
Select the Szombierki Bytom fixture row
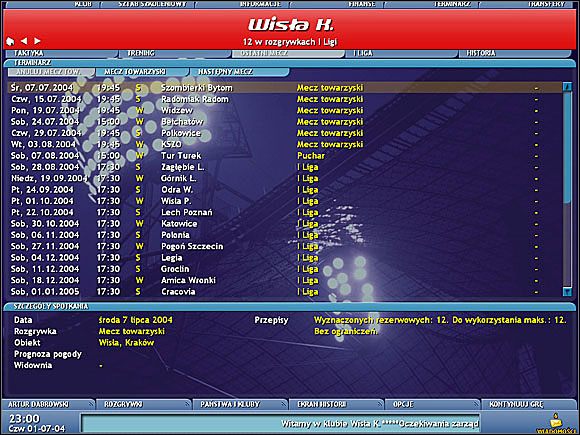(285, 88)
